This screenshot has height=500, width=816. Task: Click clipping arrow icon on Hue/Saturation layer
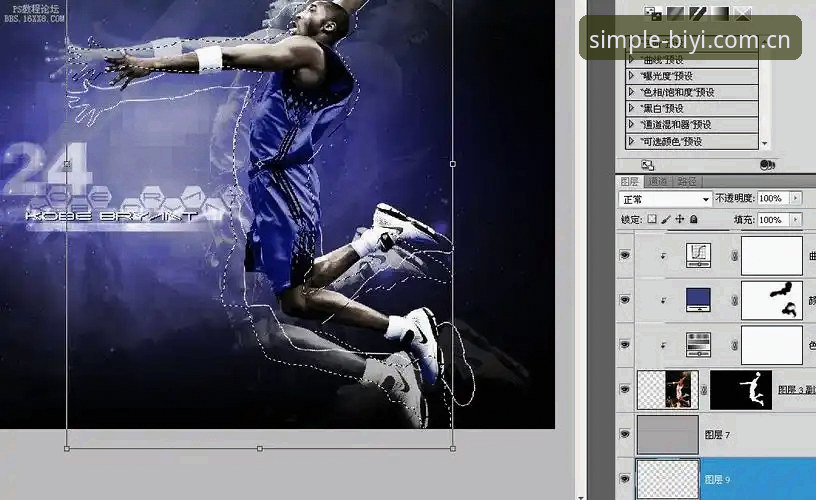pos(662,345)
